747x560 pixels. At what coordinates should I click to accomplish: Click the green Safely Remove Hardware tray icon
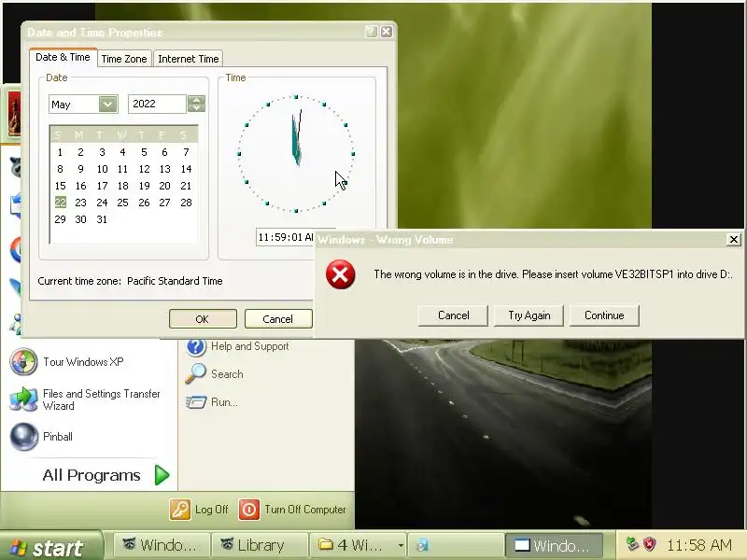coord(632,544)
